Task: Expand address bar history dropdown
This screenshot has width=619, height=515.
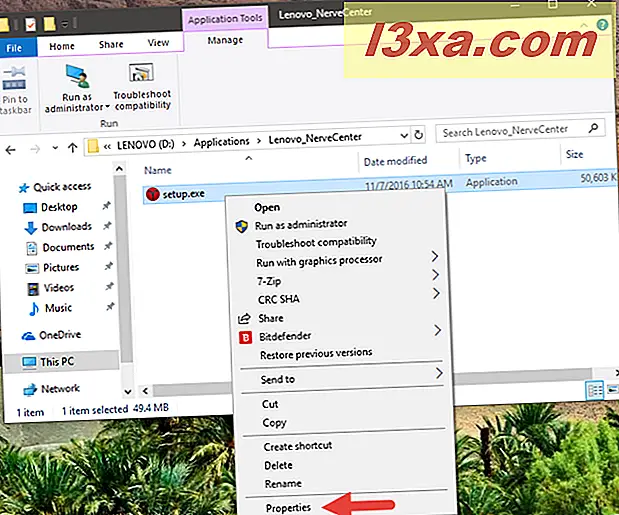Action: (x=404, y=136)
